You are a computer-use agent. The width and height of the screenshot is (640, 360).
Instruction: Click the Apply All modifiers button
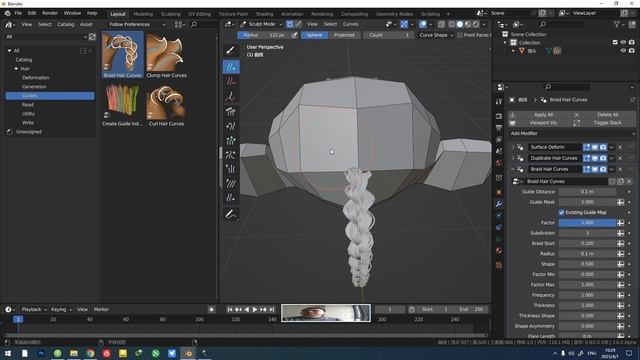544,115
